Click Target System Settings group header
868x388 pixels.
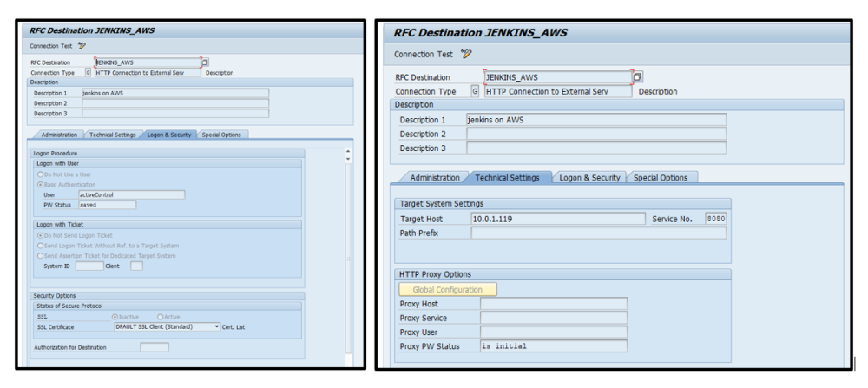click(563, 204)
